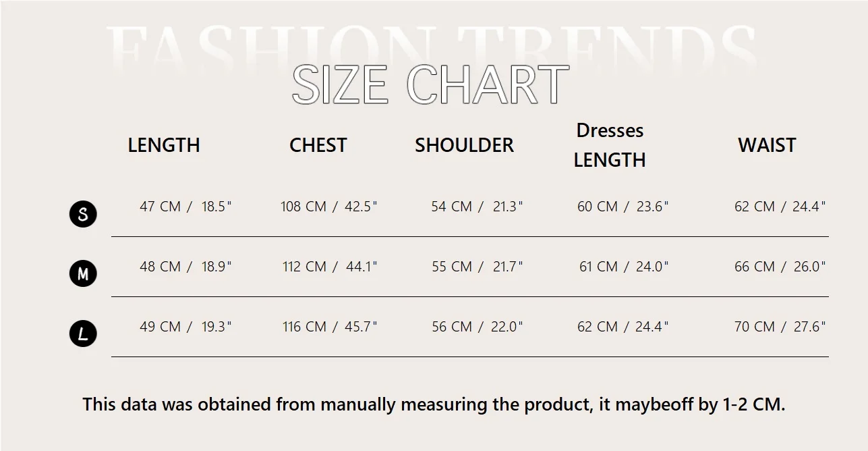Click the black S size badge

[x=83, y=214]
